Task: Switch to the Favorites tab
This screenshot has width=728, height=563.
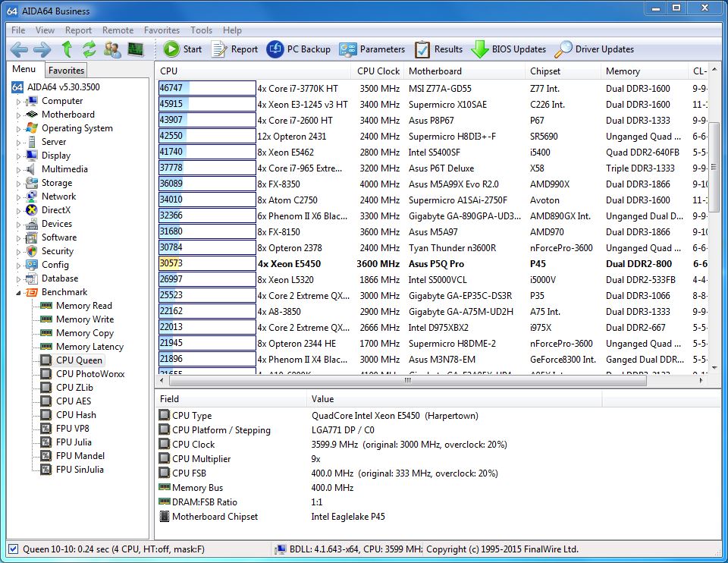Action: pyautogui.click(x=67, y=70)
